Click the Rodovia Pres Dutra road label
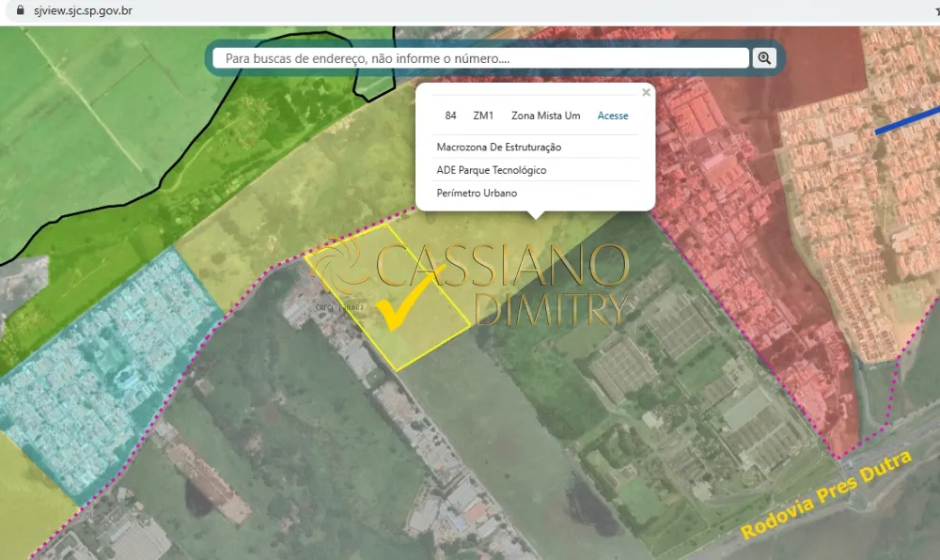This screenshot has width=940, height=560. tap(825, 495)
